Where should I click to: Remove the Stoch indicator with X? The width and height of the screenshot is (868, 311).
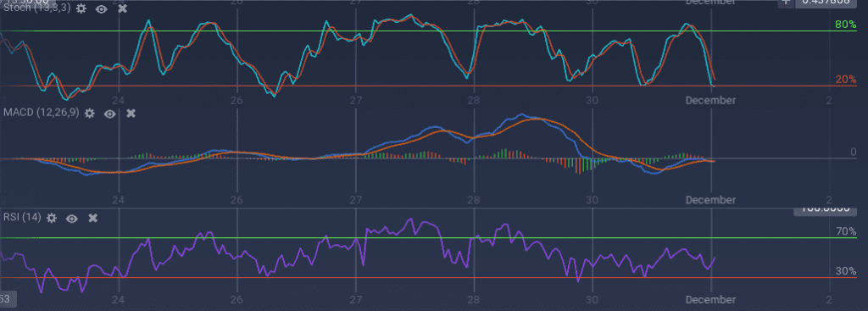(x=123, y=8)
